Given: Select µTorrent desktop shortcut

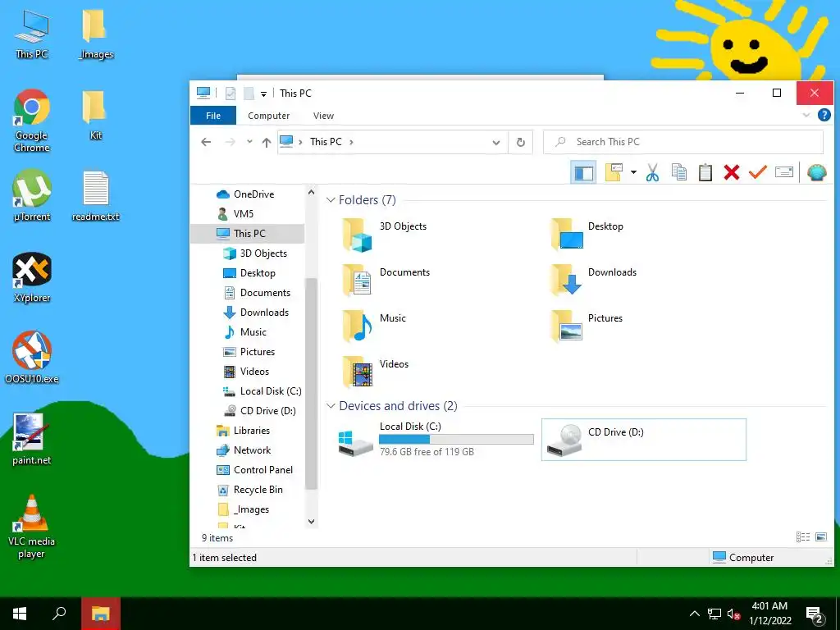Looking at the screenshot, I should tap(32, 195).
